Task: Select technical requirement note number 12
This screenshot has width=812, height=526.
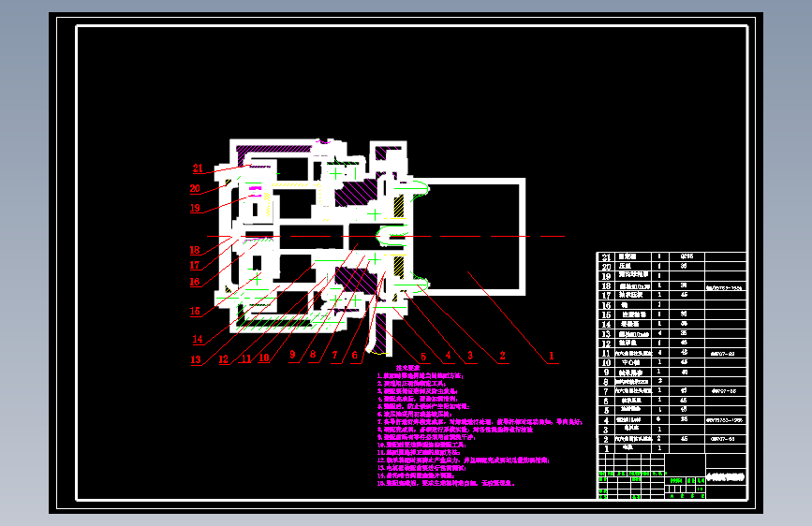Action: click(464, 460)
